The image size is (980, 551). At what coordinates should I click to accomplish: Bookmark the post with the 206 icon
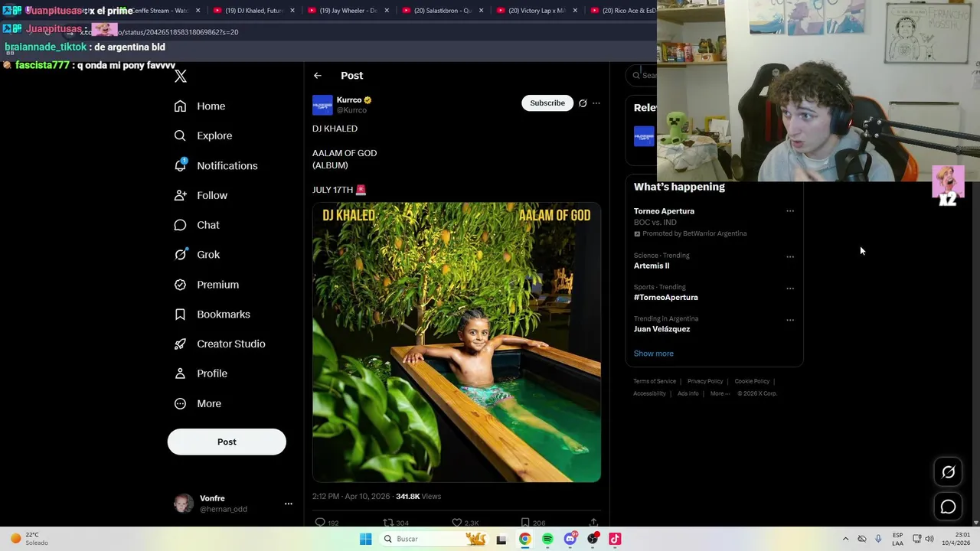(x=524, y=523)
